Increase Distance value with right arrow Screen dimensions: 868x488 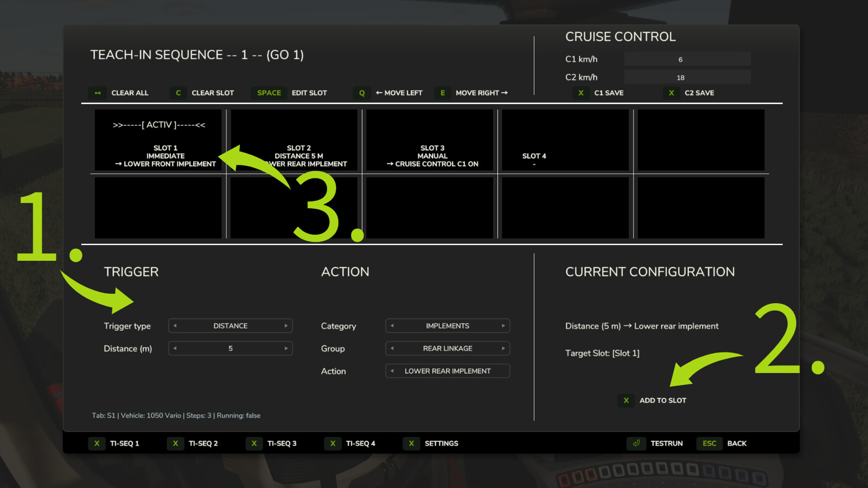[x=286, y=349]
